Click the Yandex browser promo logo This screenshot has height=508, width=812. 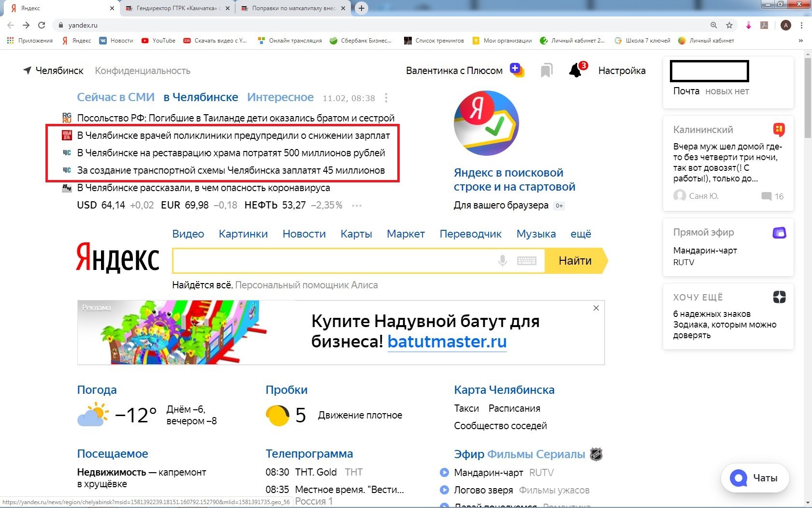click(x=487, y=123)
